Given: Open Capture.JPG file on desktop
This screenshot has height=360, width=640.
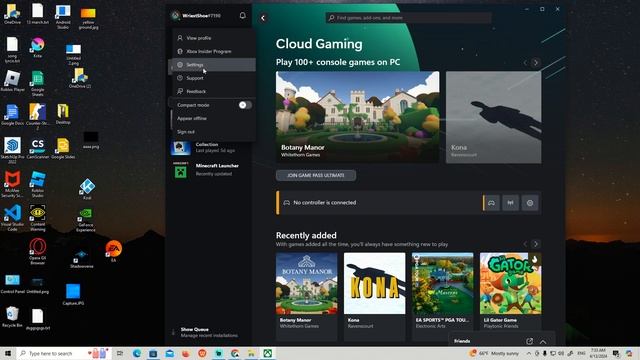Looking at the screenshot, I should pos(73,295).
